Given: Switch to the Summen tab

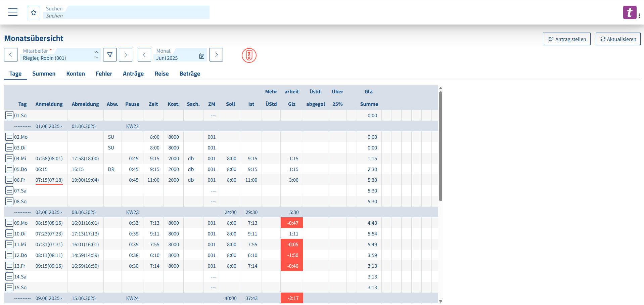Looking at the screenshot, I should coord(44,74).
